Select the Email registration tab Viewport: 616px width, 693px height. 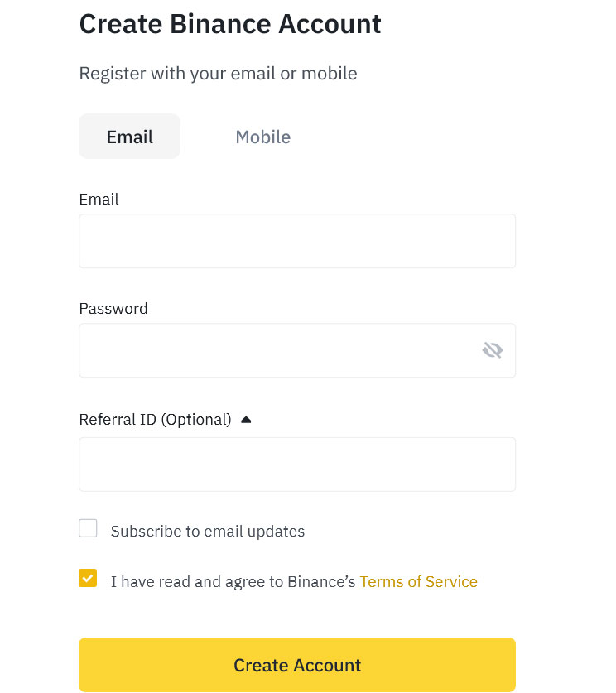click(x=129, y=137)
